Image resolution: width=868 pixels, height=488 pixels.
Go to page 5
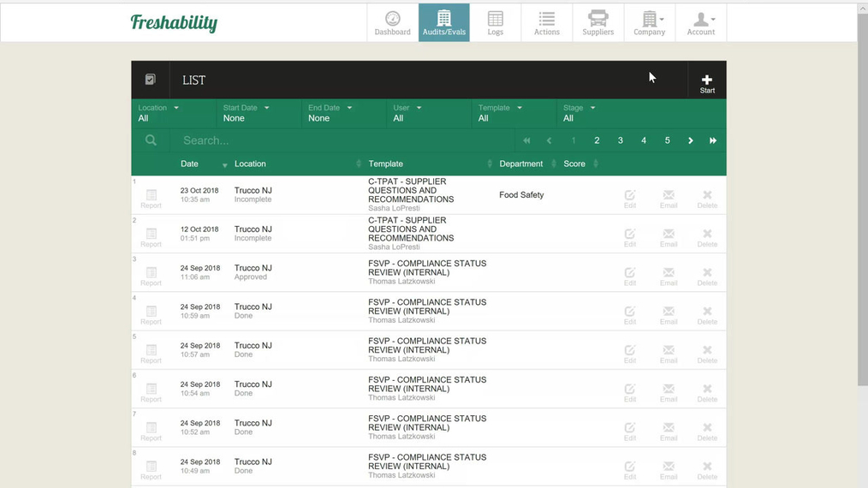667,140
